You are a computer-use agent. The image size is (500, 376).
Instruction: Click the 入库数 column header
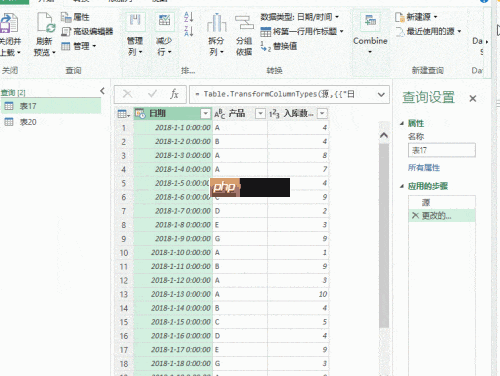tap(298, 114)
